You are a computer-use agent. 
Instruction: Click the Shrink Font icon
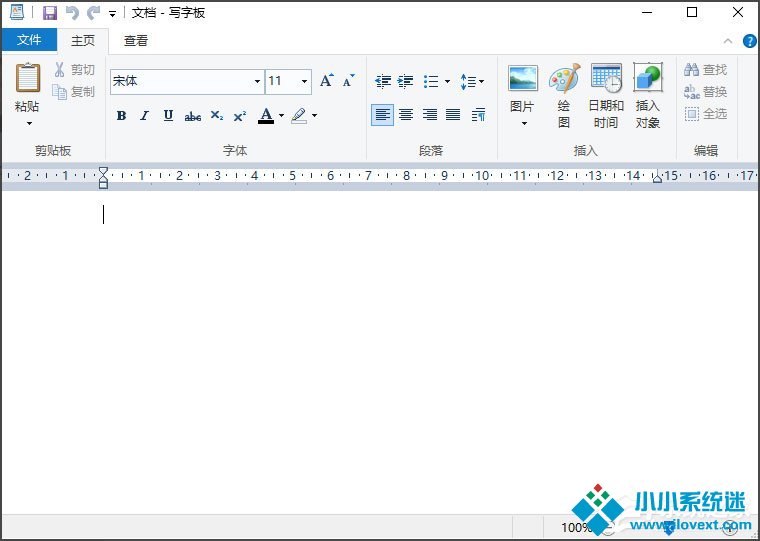[348, 80]
